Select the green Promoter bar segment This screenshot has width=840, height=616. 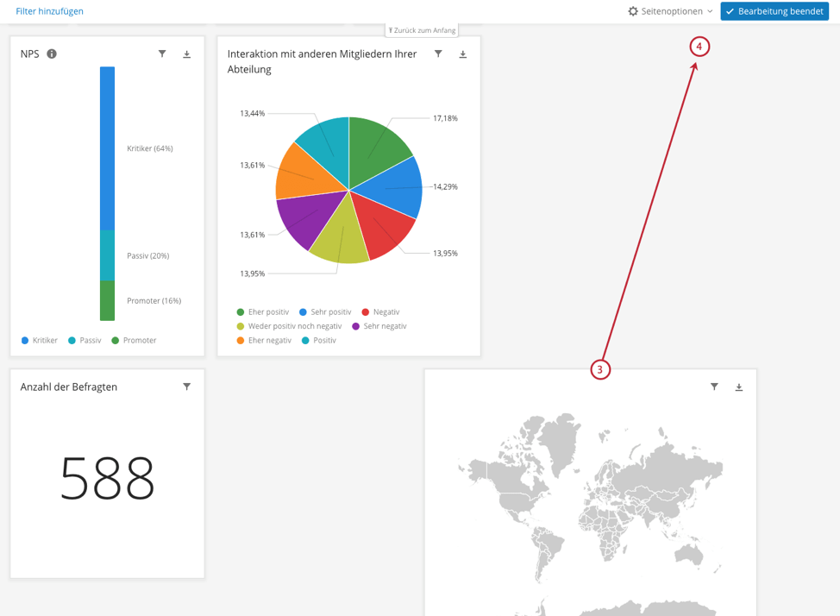click(x=107, y=301)
